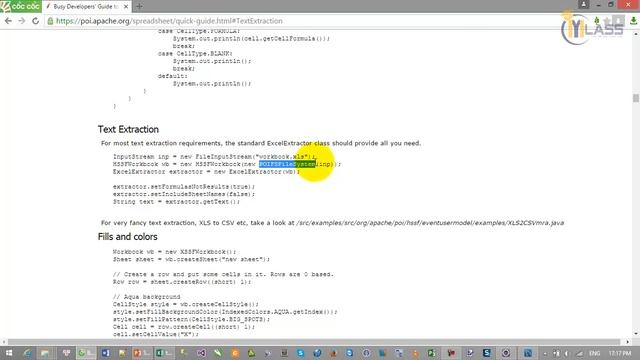Click 'case CellType.BLANK:' code line
This screenshot has height=360, width=640.
point(195,53)
